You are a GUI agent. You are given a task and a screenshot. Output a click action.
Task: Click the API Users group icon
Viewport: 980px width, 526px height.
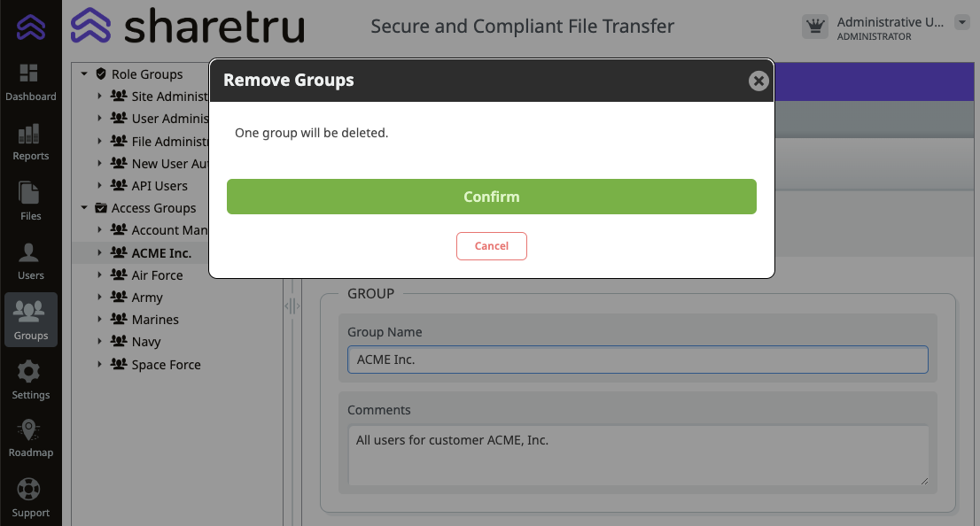[x=119, y=185]
